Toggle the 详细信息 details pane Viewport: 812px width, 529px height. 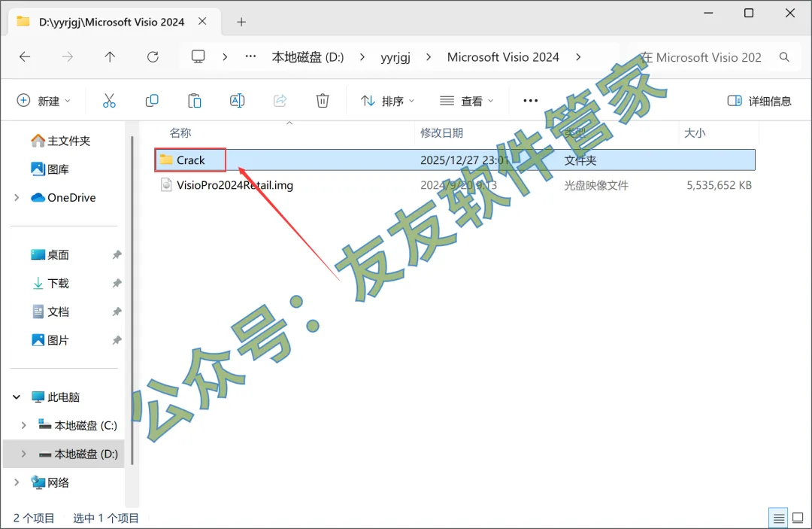coord(759,101)
